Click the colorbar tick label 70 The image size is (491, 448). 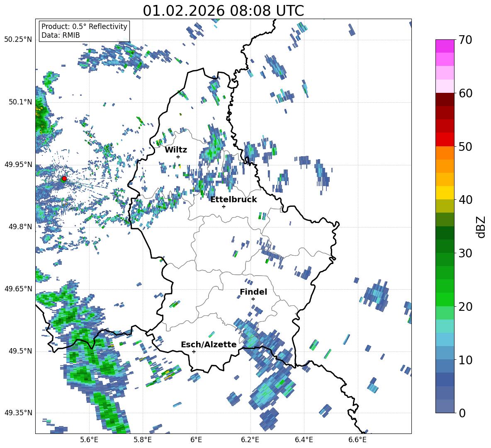point(465,40)
